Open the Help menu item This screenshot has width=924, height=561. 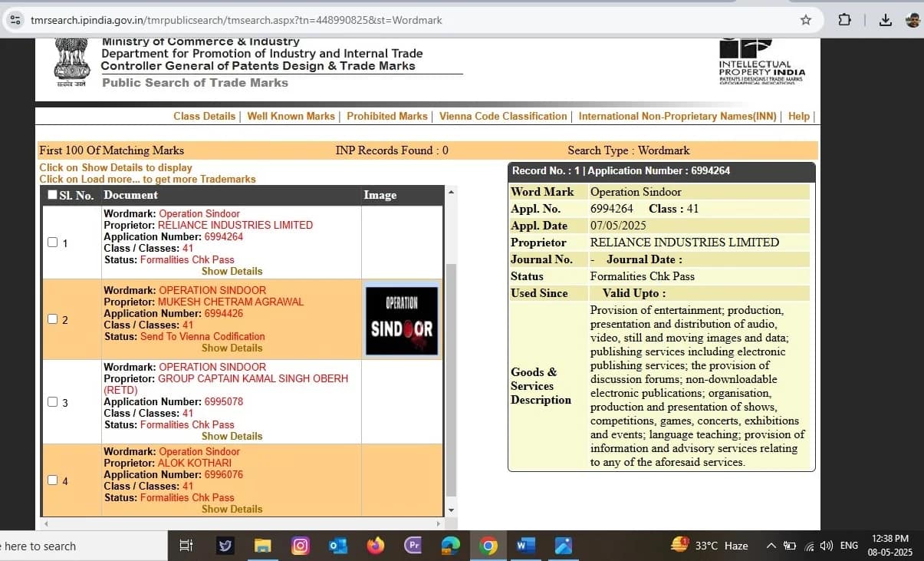click(x=798, y=116)
